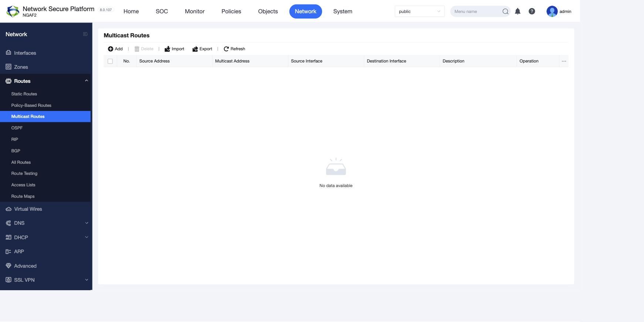The image size is (644, 322).
Task: Click the search magnifier icon
Action: coord(505,11)
